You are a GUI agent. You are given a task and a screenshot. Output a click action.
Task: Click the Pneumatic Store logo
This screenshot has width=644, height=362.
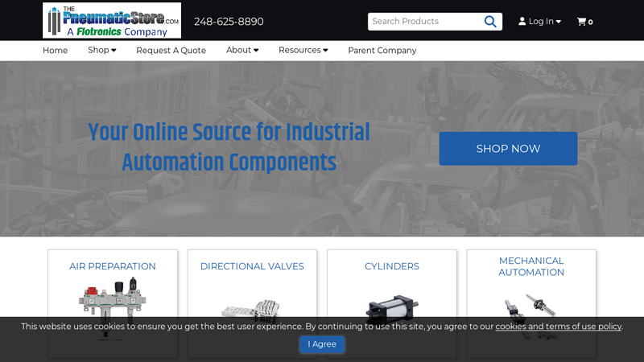112,21
